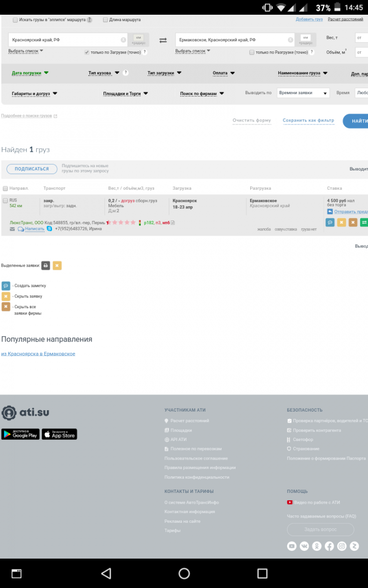This screenshot has height=588, width=368.
Task: Open App Store download badge
Action: pos(59,434)
